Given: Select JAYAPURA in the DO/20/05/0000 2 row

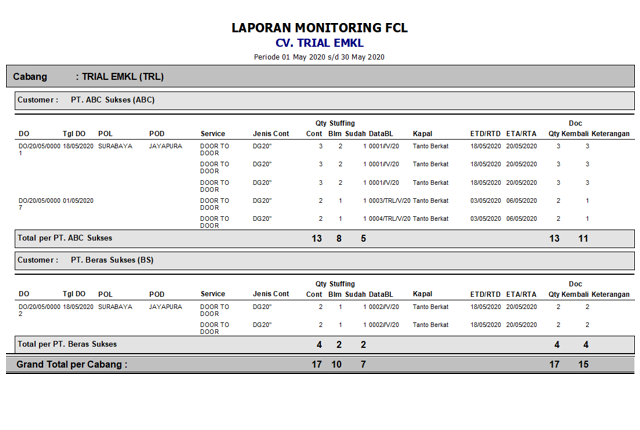Looking at the screenshot, I should (166, 307).
